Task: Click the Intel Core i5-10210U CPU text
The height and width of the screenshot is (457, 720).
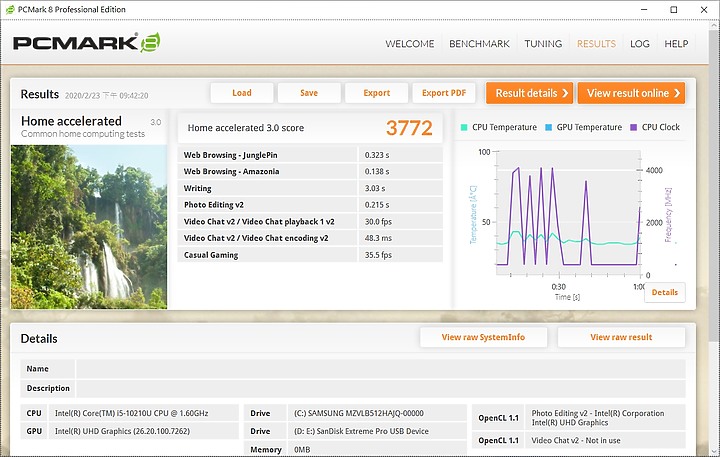Action: 131,413
